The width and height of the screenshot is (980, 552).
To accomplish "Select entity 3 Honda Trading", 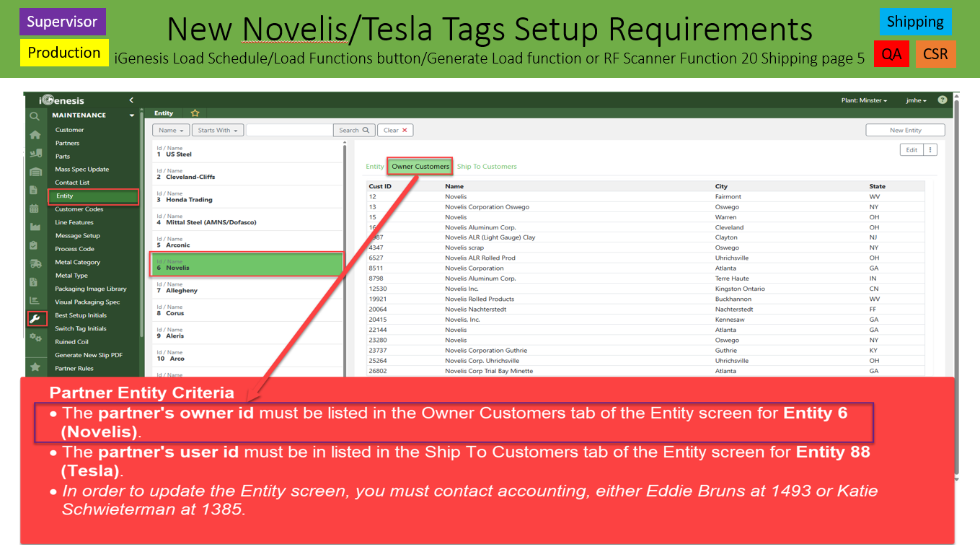I will click(x=247, y=197).
